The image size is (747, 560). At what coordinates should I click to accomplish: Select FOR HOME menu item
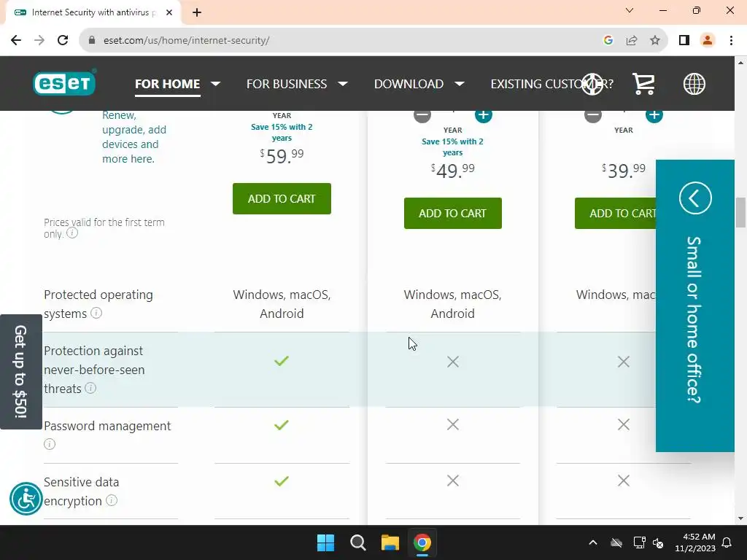[167, 84]
